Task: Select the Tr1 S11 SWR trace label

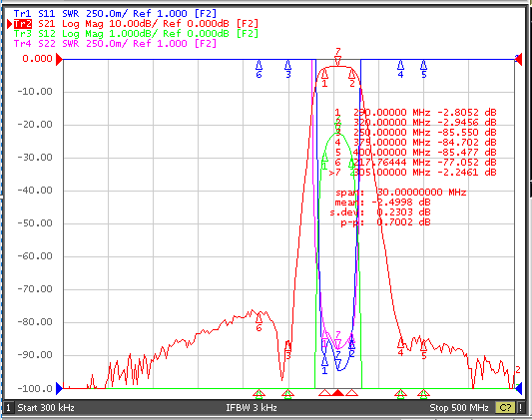Action: pos(115,14)
